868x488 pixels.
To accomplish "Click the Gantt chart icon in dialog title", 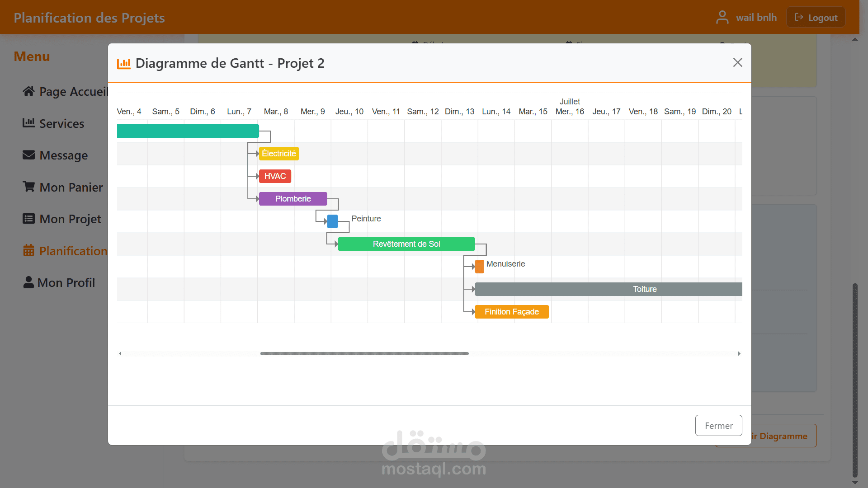I will click(123, 64).
